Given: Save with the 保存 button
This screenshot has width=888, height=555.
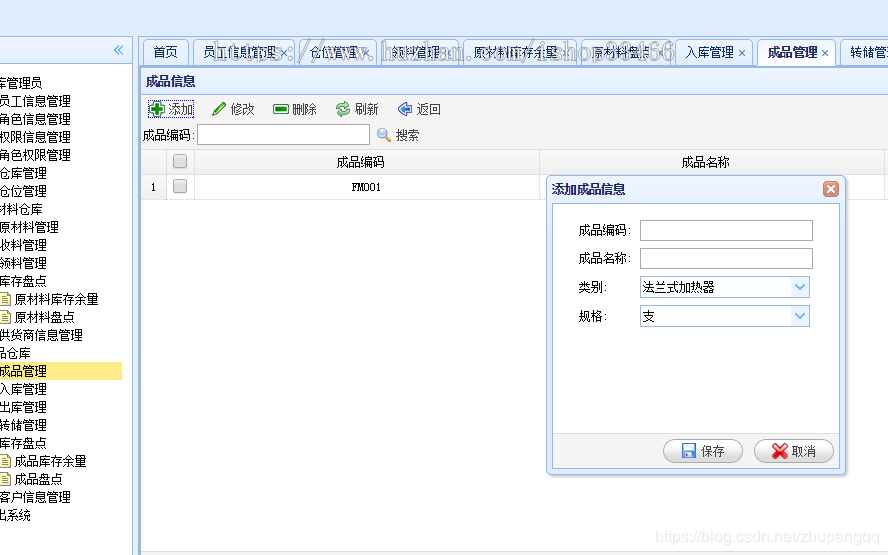Looking at the screenshot, I should (x=703, y=451).
